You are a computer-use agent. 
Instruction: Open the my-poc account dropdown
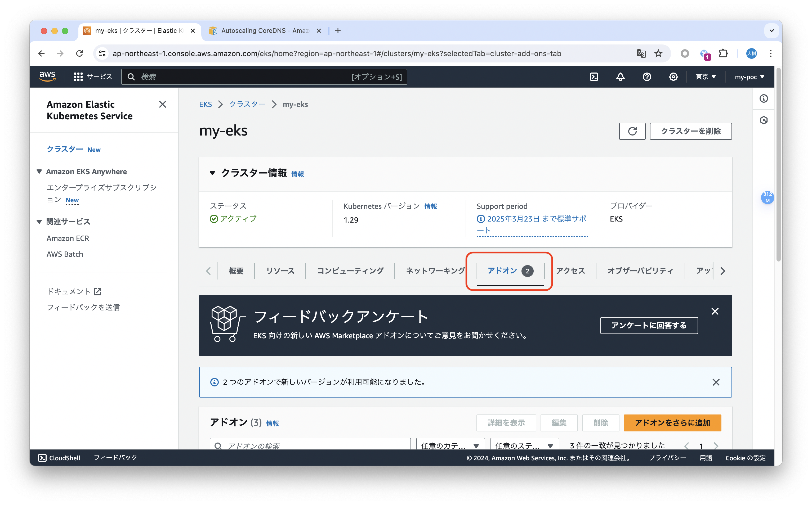tap(749, 77)
